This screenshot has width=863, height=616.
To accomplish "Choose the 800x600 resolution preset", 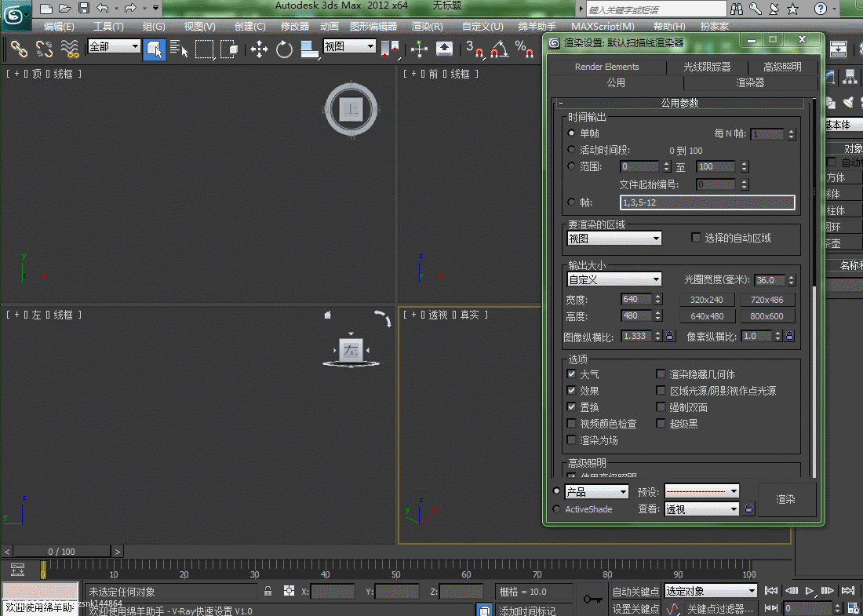I will point(767,316).
